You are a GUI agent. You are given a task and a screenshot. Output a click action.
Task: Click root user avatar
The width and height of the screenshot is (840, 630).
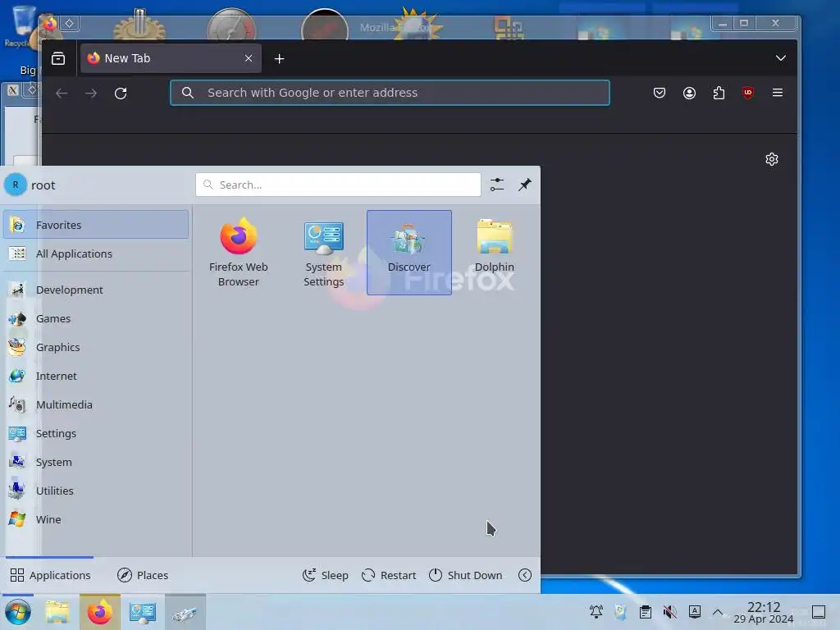pos(16,185)
